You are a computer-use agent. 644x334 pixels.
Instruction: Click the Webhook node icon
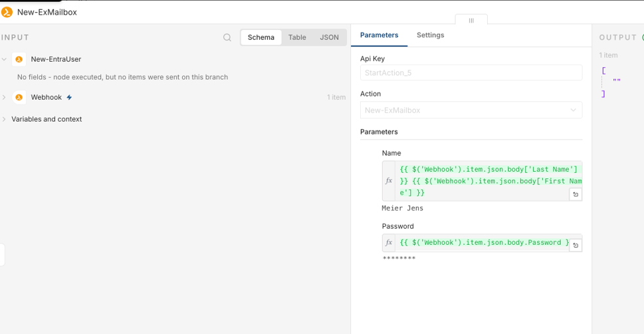tap(19, 98)
